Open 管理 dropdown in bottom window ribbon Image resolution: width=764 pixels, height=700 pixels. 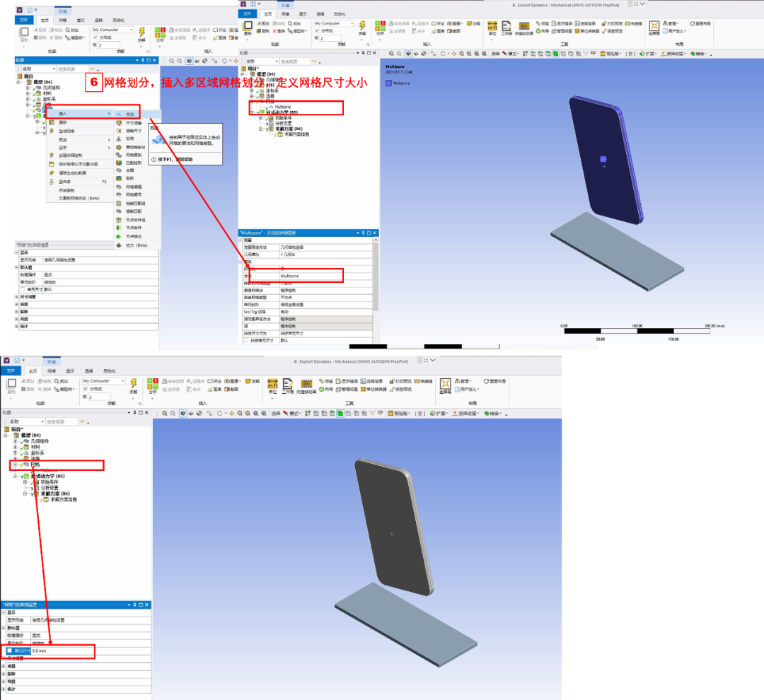[463, 381]
